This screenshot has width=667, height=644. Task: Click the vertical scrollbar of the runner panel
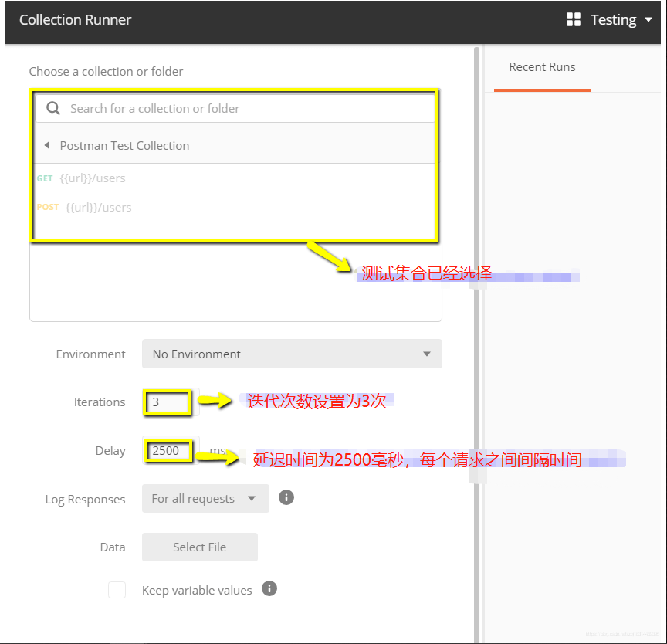pyautogui.click(x=476, y=344)
